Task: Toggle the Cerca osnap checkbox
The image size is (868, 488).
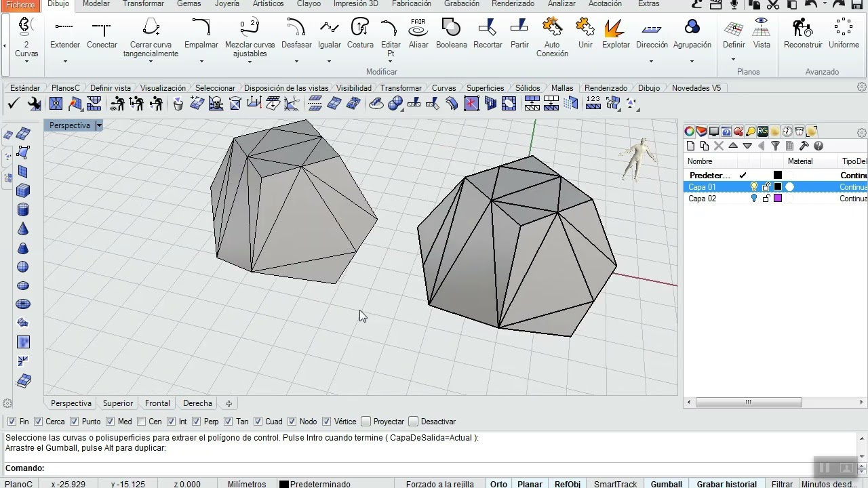Action: (38, 422)
